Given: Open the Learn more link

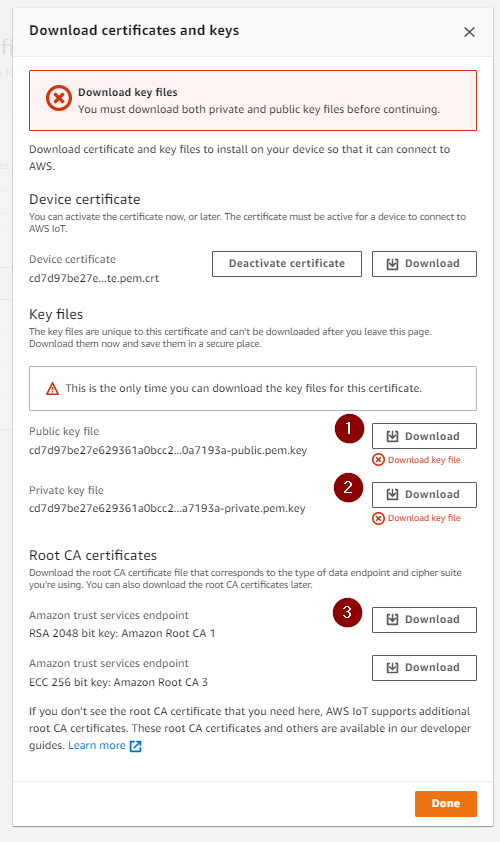Looking at the screenshot, I should [97, 745].
